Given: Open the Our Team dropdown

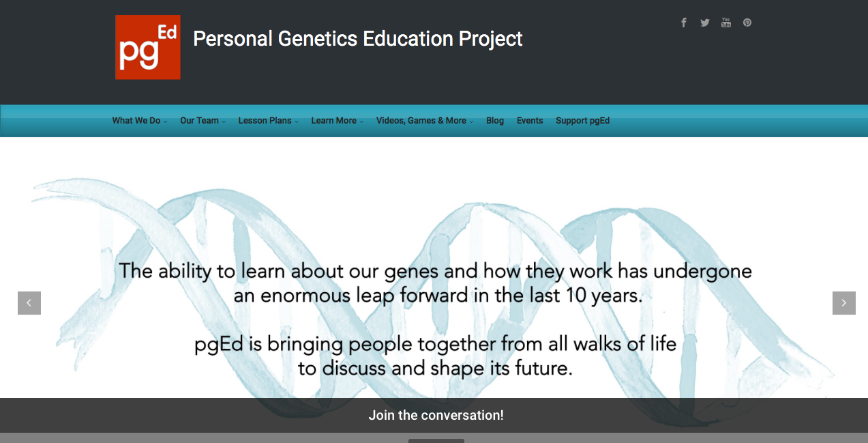Looking at the screenshot, I should click(x=202, y=121).
